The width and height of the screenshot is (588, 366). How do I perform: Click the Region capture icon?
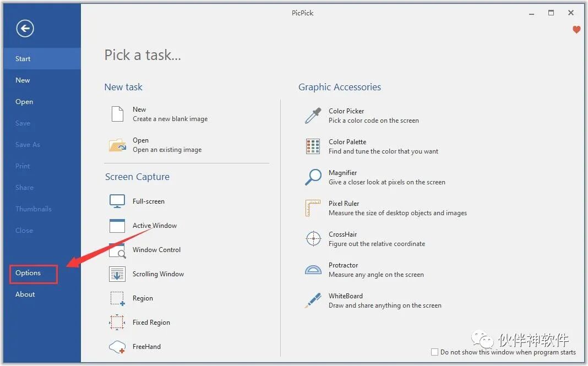117,298
